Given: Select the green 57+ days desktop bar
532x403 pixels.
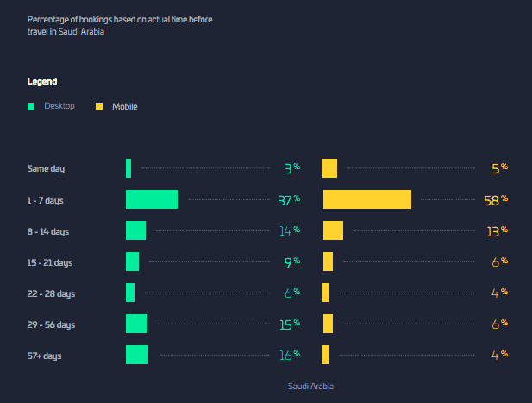Looking at the screenshot, I should click(x=137, y=355).
